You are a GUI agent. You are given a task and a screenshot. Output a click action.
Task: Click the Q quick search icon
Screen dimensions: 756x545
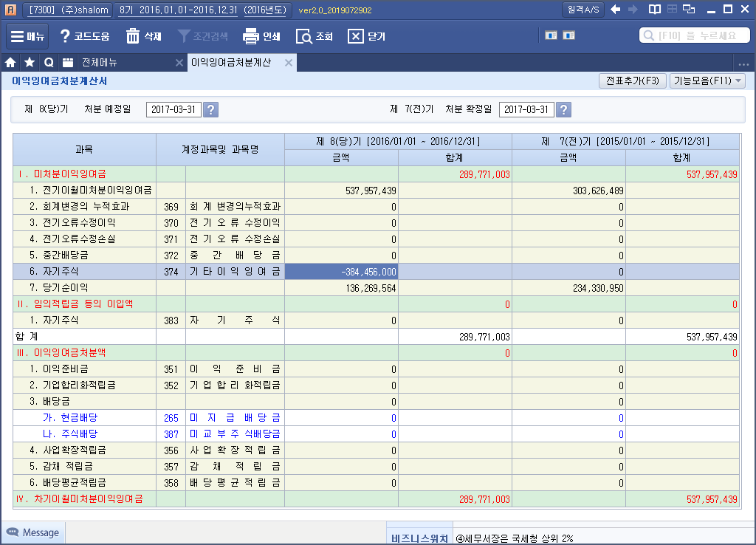[x=49, y=63]
